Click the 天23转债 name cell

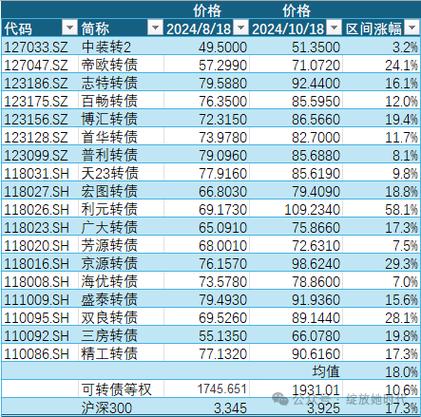(x=121, y=173)
